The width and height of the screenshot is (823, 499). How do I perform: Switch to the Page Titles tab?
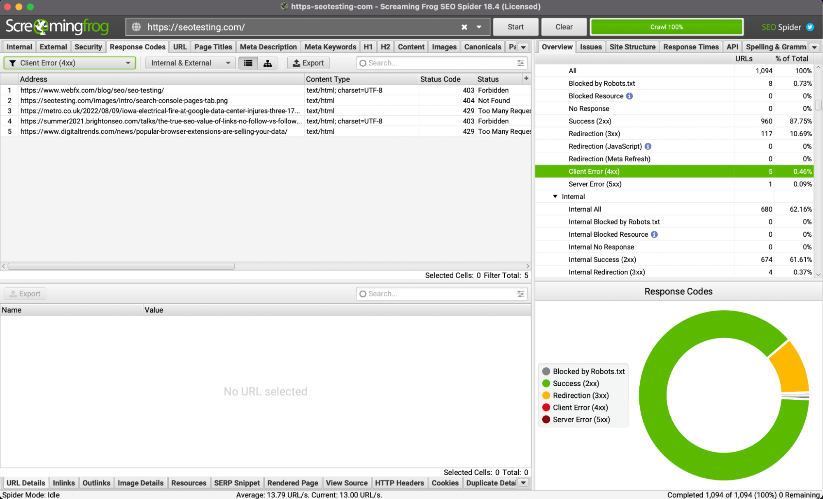[213, 46]
